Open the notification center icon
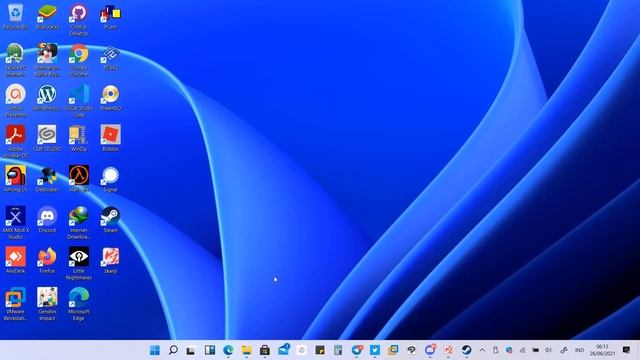This screenshot has width=640, height=360. [x=627, y=350]
